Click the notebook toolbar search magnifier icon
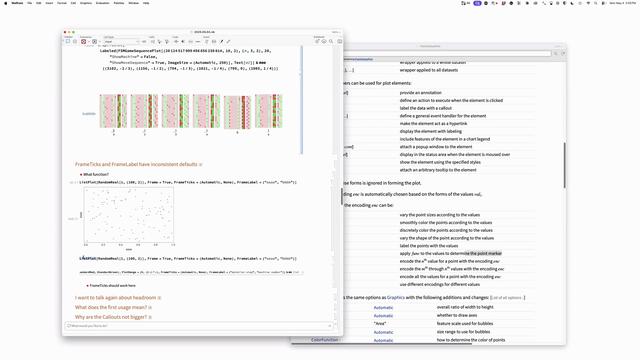 331,41
